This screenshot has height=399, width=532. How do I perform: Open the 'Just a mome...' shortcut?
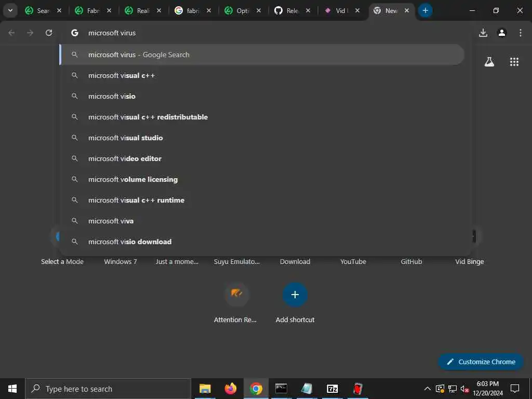[177, 262]
